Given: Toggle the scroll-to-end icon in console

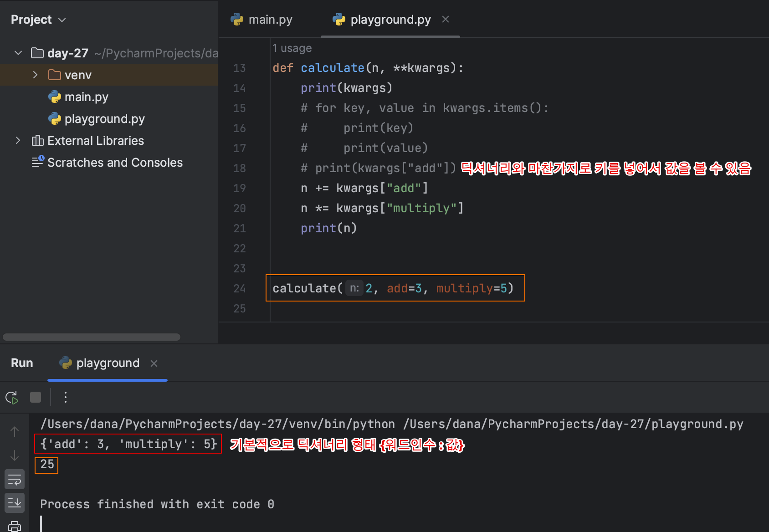Looking at the screenshot, I should [15, 503].
